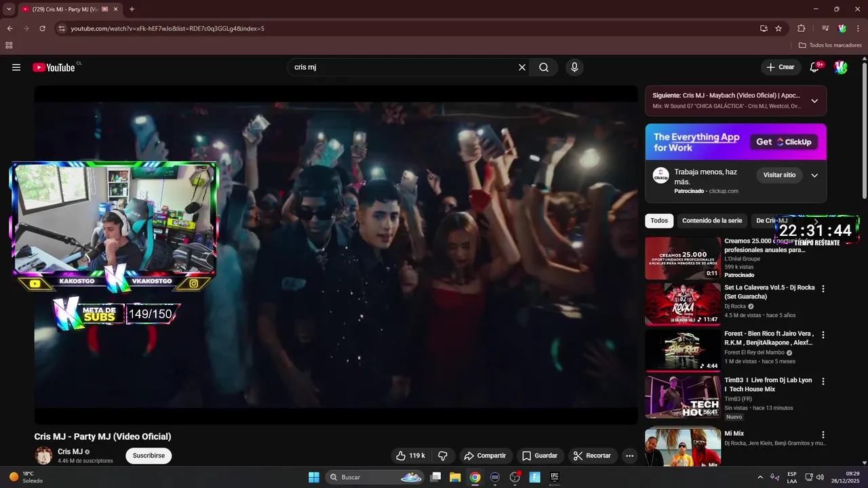The height and width of the screenshot is (488, 868).
Task: Install app icon in address bar
Action: click(x=764, y=28)
